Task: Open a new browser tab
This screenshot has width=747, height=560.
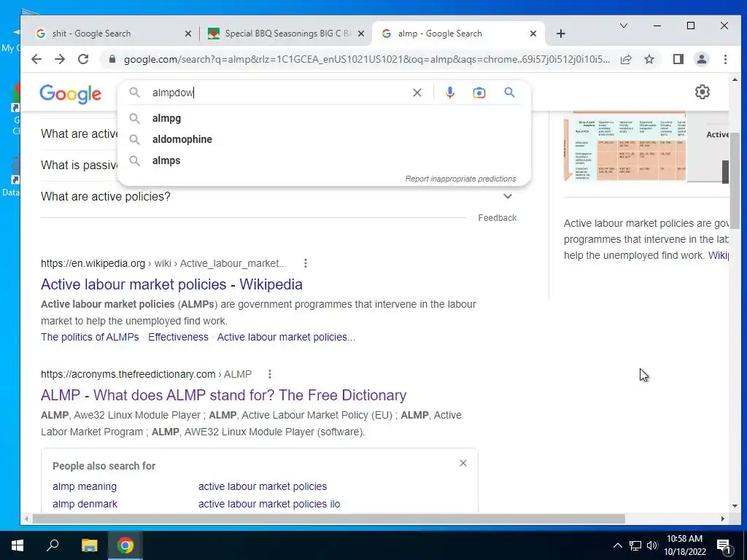Action: [x=561, y=34]
